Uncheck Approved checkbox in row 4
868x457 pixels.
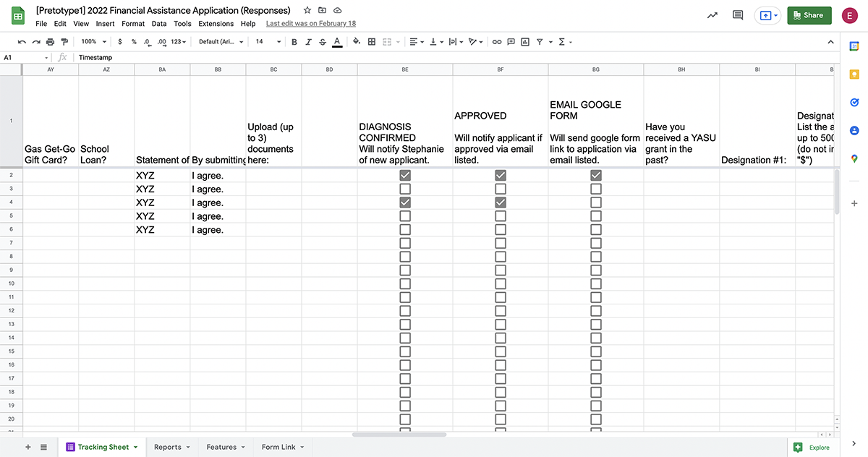point(501,202)
